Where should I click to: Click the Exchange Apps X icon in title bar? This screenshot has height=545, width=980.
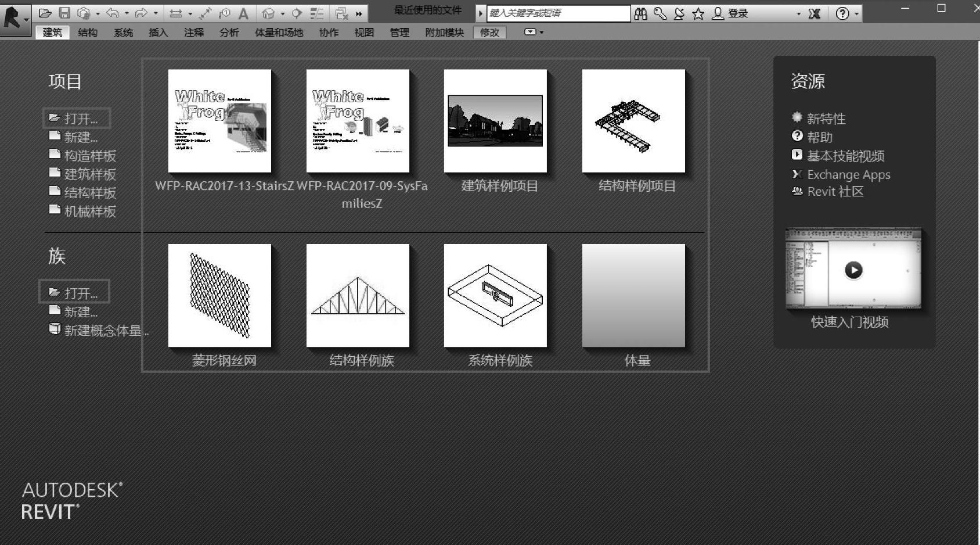(x=815, y=13)
